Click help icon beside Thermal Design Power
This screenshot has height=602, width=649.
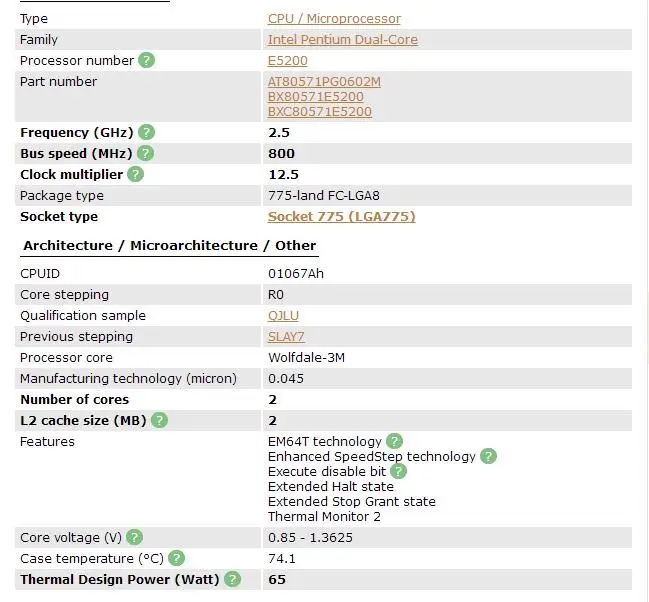click(232, 579)
